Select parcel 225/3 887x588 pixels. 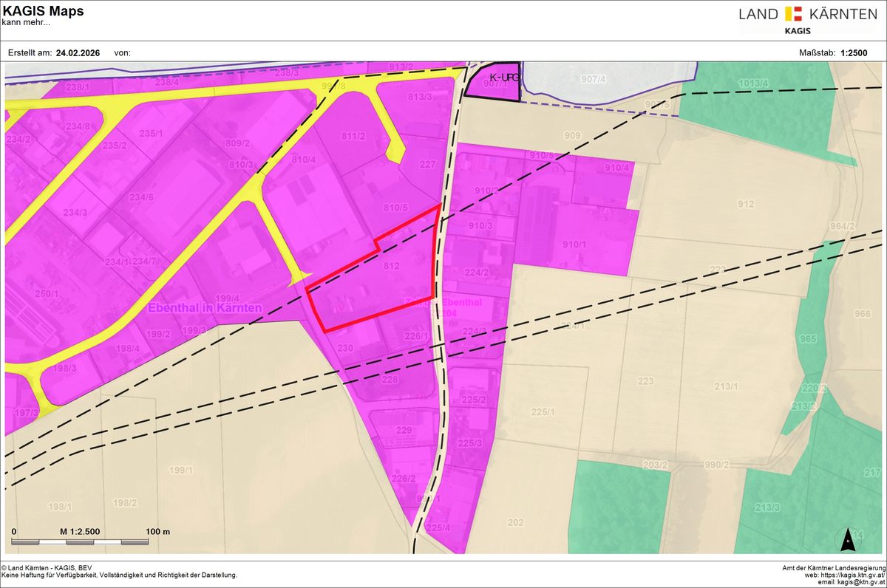coord(470,443)
